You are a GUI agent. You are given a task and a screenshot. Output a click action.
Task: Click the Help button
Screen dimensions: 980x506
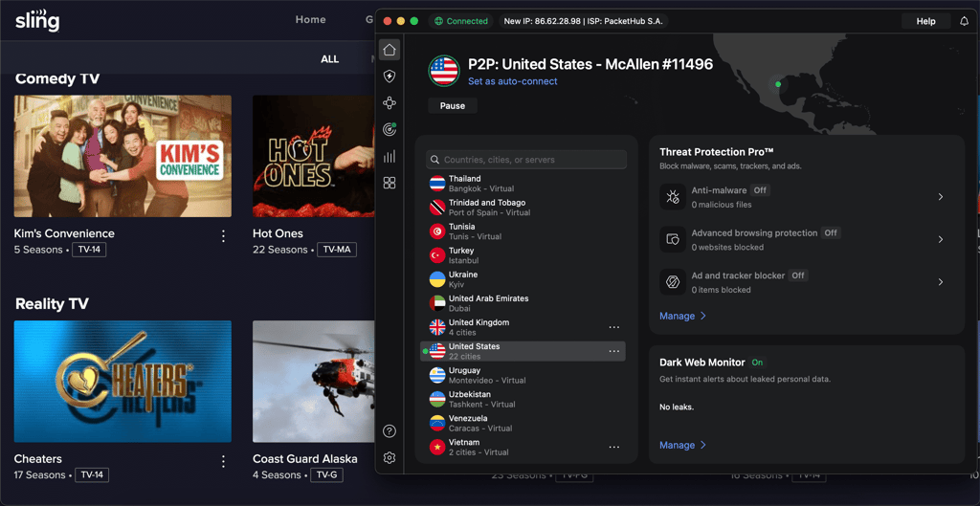tap(925, 21)
